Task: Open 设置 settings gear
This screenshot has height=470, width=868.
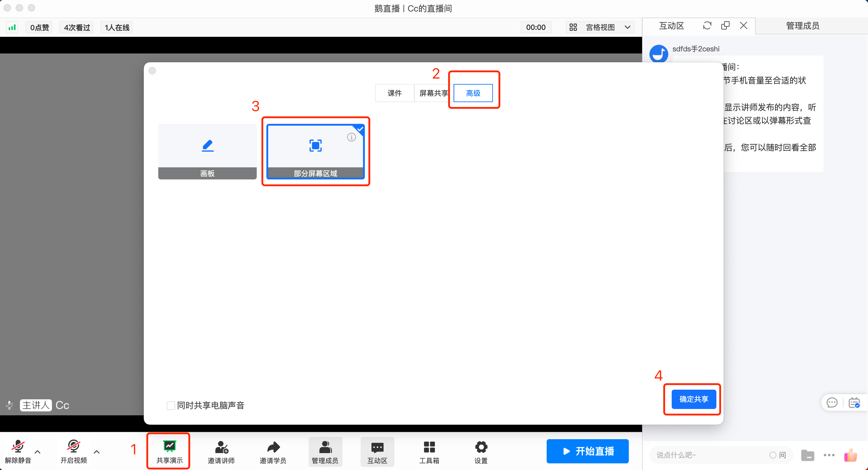Action: 481,452
